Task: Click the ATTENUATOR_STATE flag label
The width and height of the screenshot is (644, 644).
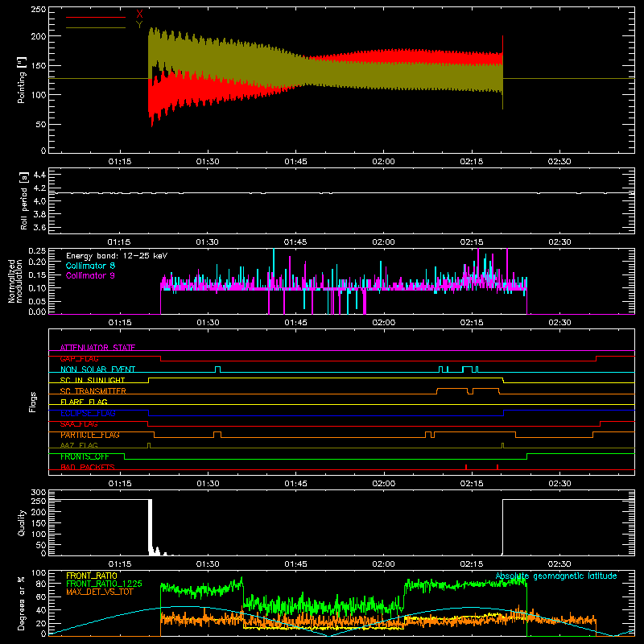Action: 97,348
